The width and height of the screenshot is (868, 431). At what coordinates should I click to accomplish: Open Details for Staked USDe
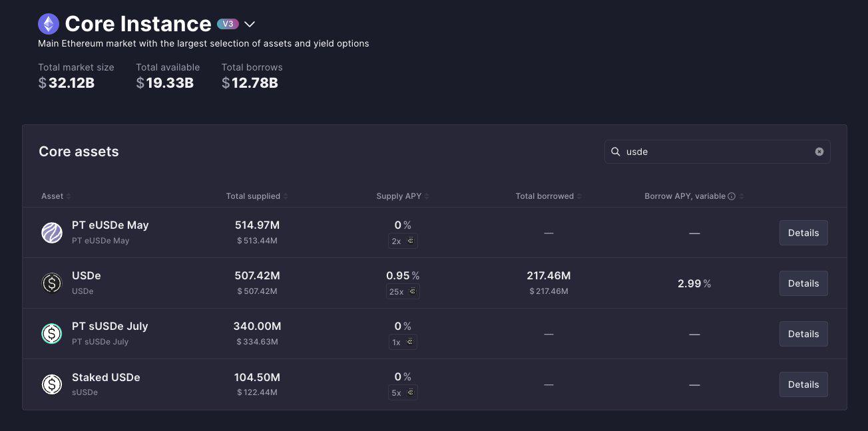pyautogui.click(x=803, y=384)
